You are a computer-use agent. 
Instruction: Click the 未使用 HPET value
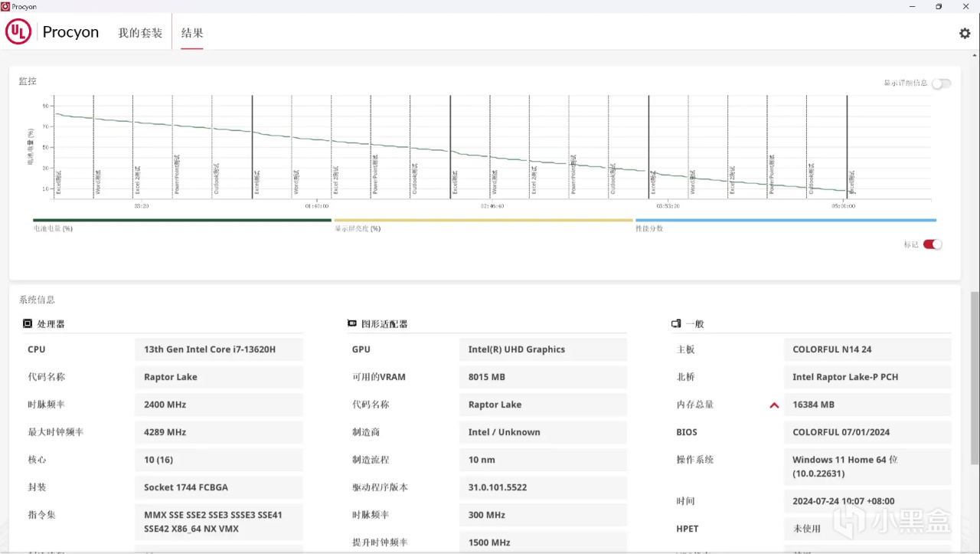(x=867, y=529)
